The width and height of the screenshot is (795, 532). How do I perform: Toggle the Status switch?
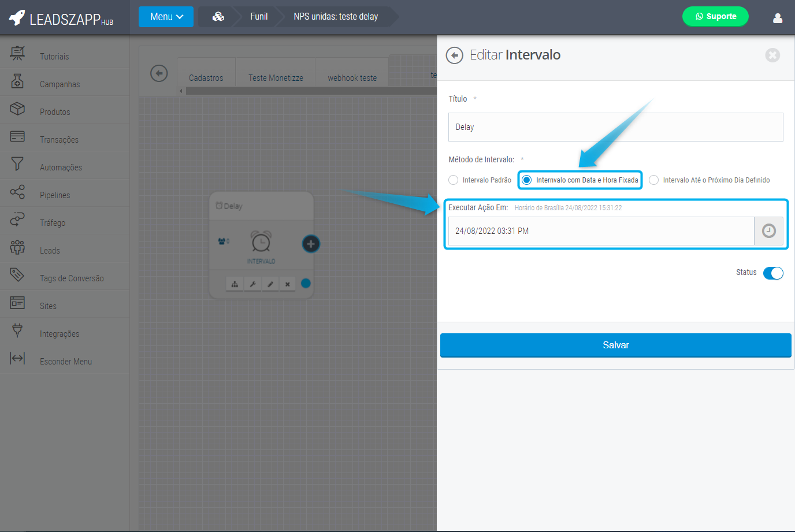tap(772, 273)
